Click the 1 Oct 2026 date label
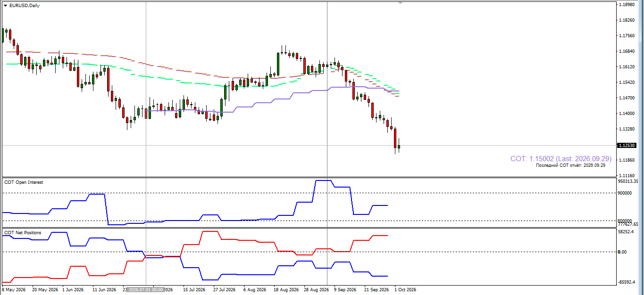This screenshot has width=644, height=295. pyautogui.click(x=406, y=290)
